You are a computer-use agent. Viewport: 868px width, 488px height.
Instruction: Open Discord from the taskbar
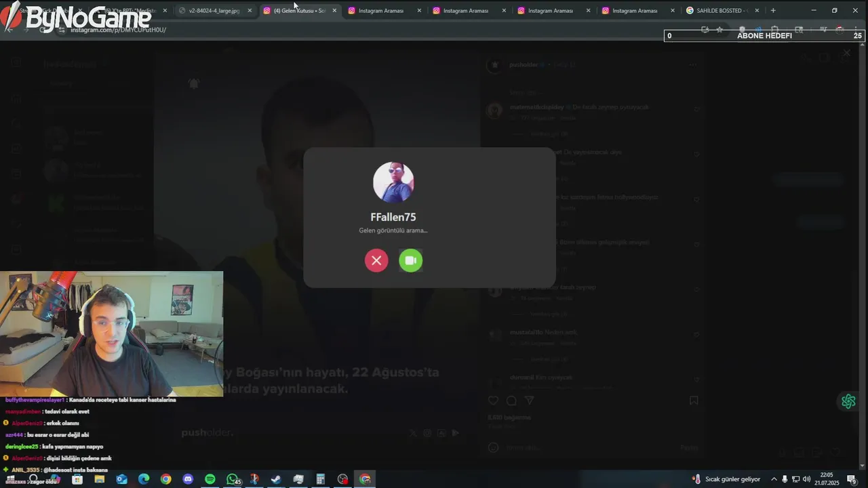click(188, 479)
